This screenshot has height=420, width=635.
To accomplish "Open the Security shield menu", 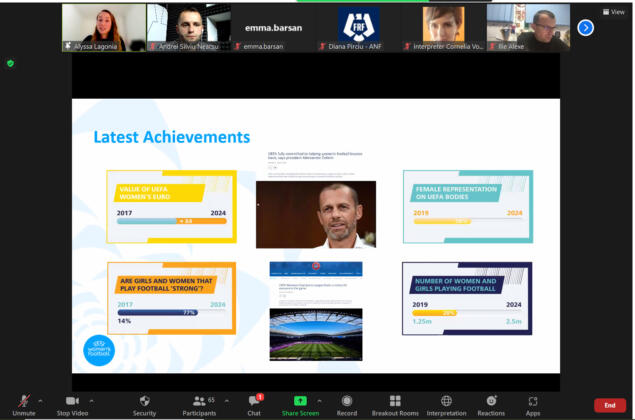I will (145, 405).
